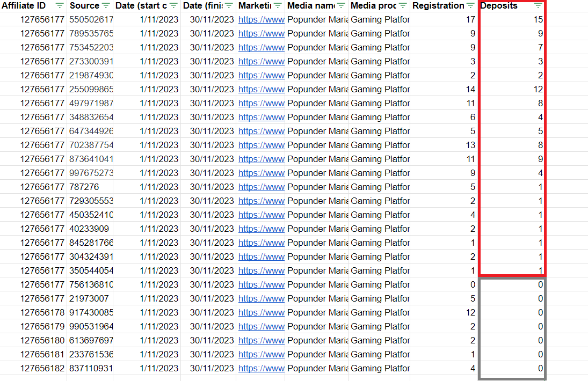Screen dimensions: 588x381
Task: Click the Deposits column filter icon
Action: point(538,5)
